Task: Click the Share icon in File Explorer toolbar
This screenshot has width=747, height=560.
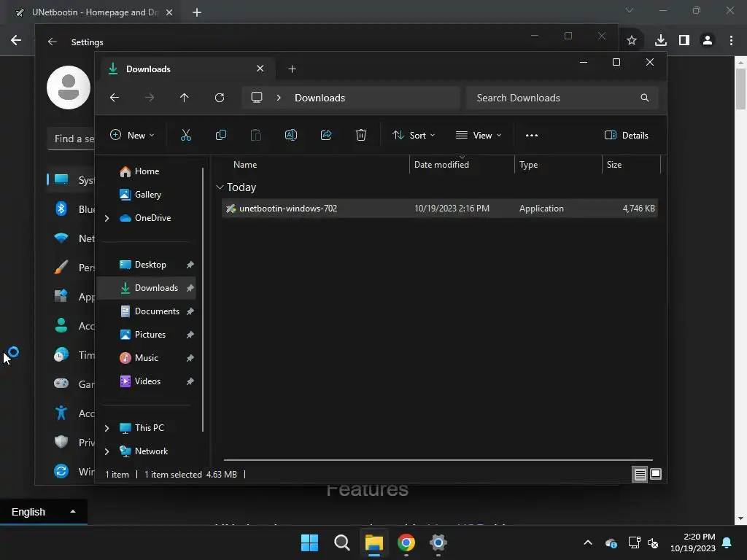Action: coord(326,135)
